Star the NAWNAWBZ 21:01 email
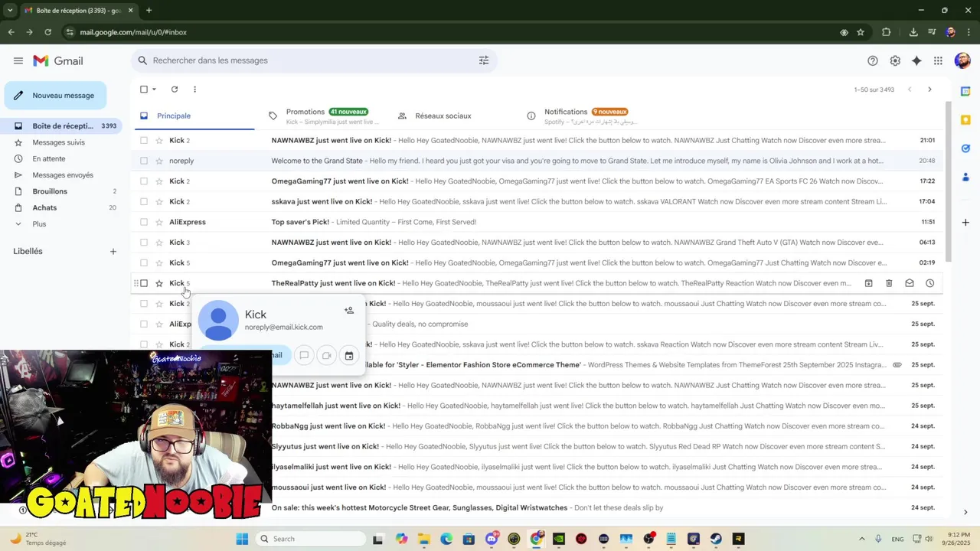The height and width of the screenshot is (551, 980). pyautogui.click(x=159, y=141)
